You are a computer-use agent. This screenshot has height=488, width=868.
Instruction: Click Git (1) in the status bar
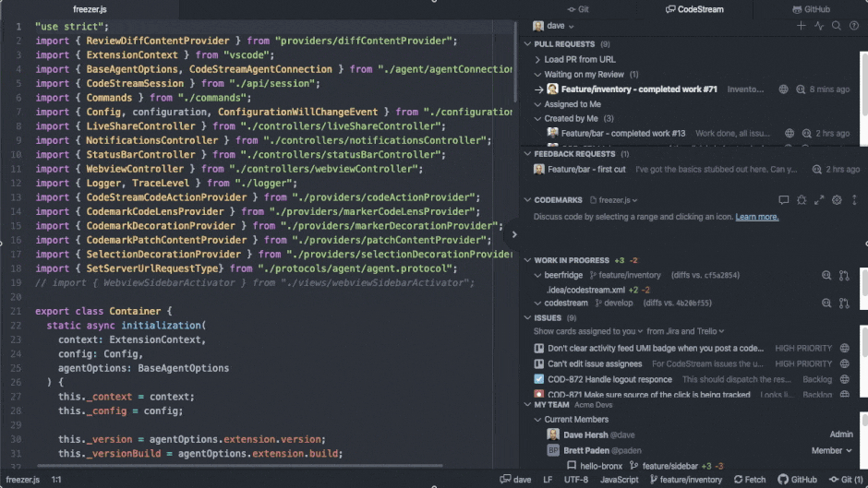coord(846,480)
